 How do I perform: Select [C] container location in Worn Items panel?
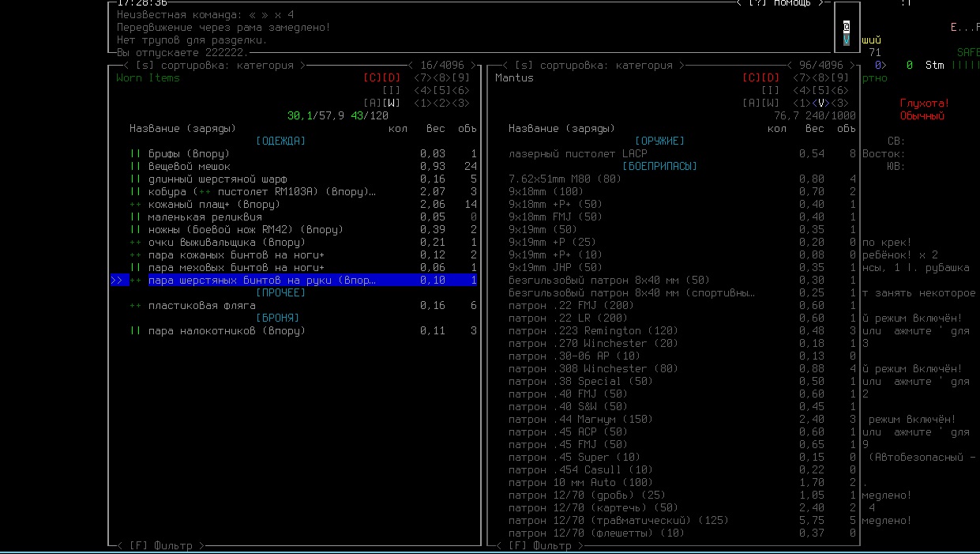(373, 78)
